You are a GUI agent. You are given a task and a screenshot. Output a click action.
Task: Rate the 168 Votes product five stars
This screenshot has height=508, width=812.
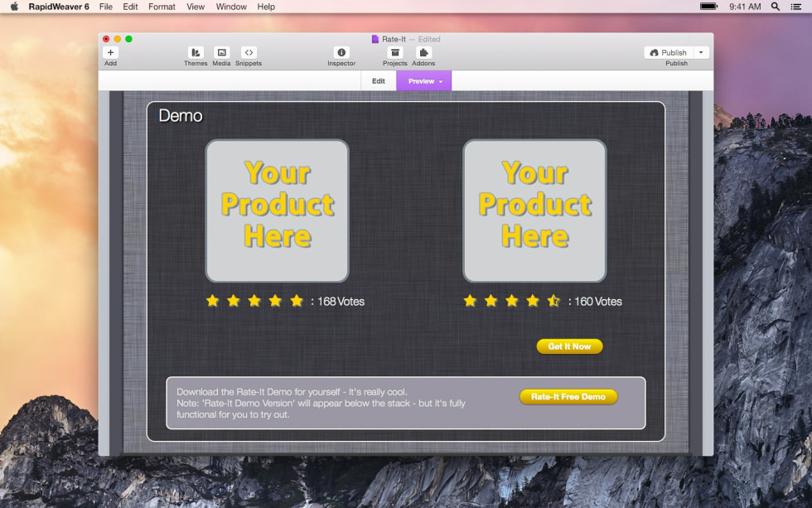coord(297,300)
